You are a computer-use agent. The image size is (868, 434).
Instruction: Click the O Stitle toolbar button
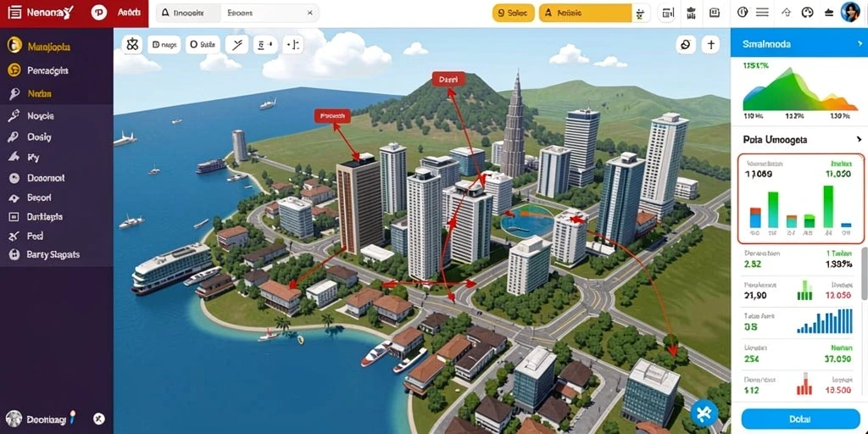point(203,44)
